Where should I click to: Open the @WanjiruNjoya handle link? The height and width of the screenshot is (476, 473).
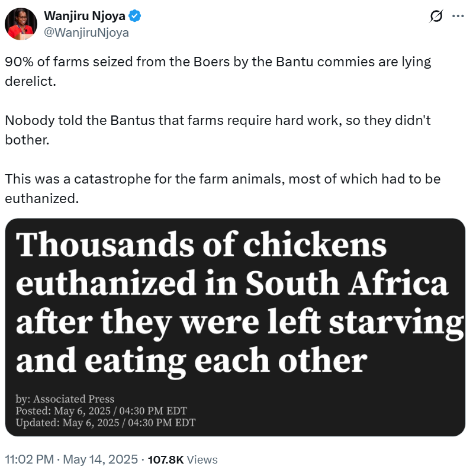click(86, 33)
